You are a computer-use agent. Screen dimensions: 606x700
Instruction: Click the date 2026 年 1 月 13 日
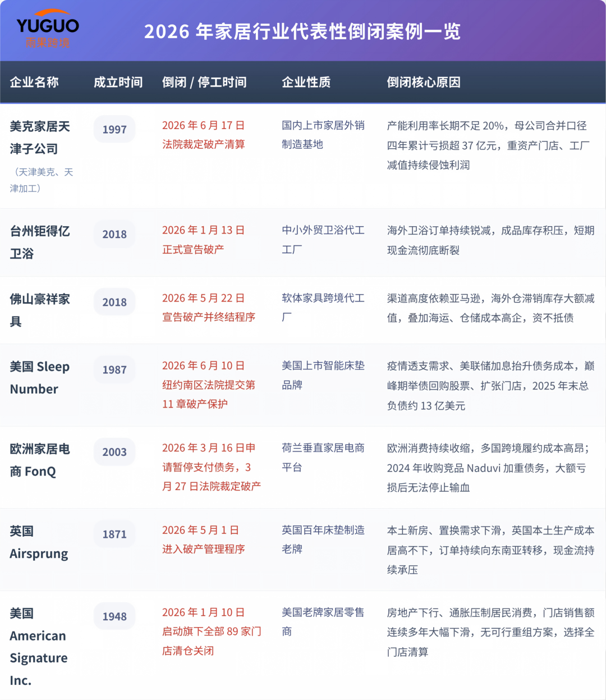[x=203, y=230]
